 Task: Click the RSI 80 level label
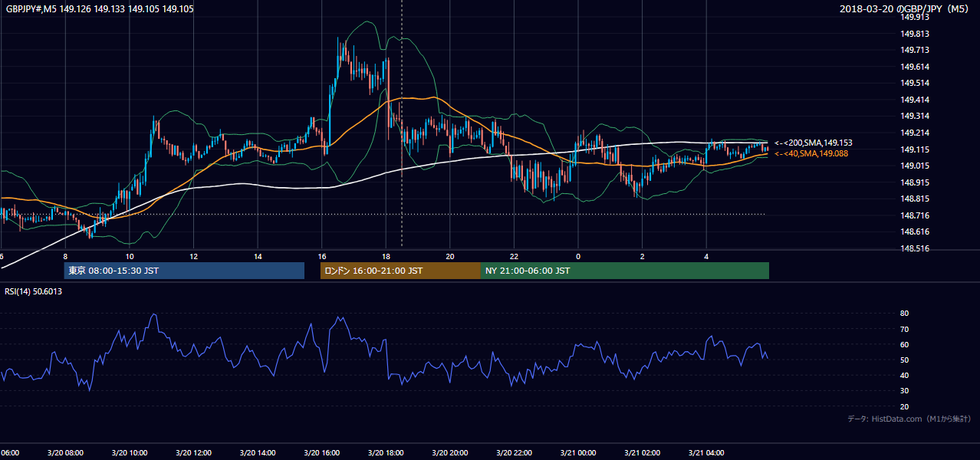[x=904, y=314]
